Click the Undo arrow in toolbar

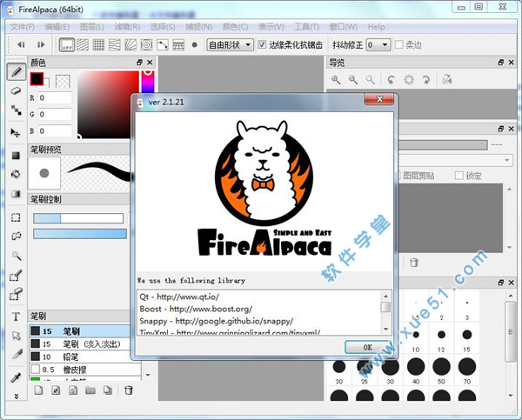(x=21, y=44)
